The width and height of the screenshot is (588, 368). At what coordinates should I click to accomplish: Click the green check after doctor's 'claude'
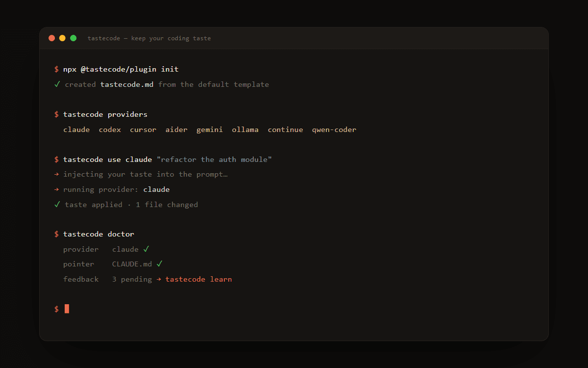pos(146,249)
